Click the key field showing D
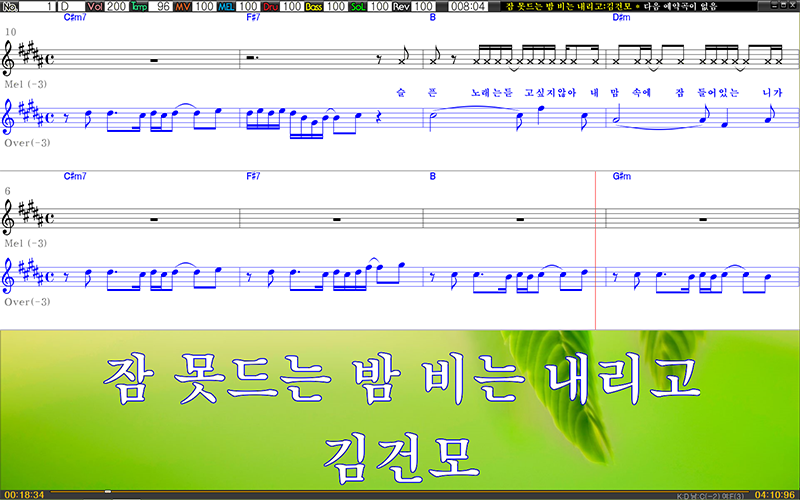800x500 pixels. (70, 6)
